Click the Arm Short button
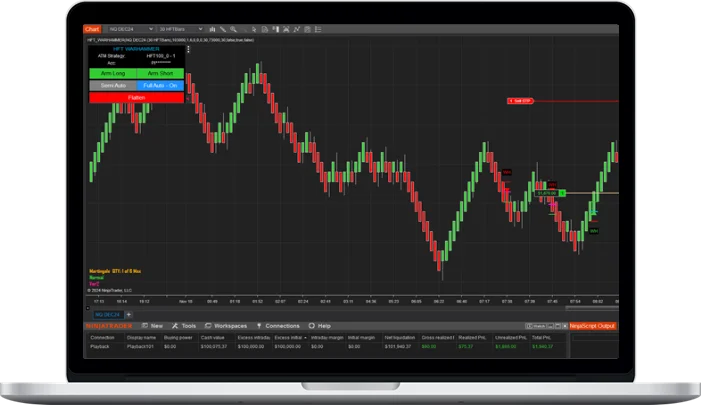701x405 pixels. (x=162, y=73)
